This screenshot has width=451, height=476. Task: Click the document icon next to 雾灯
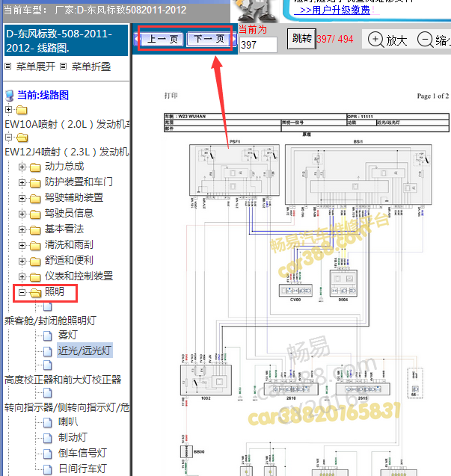pyautogui.click(x=48, y=336)
